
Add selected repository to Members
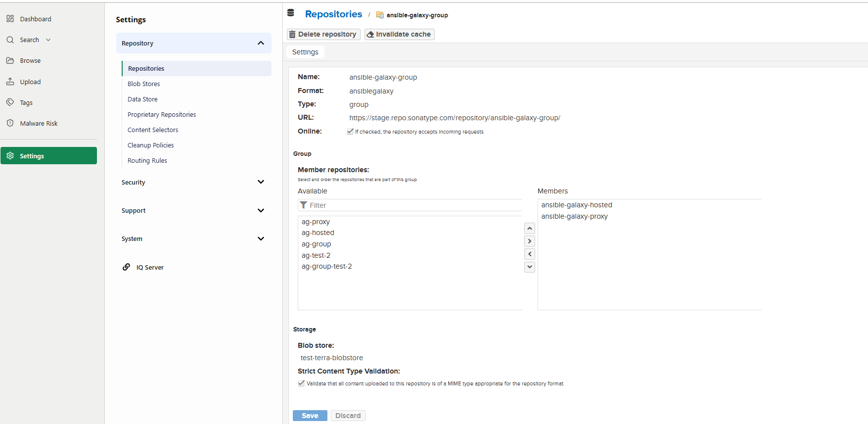[x=530, y=241]
